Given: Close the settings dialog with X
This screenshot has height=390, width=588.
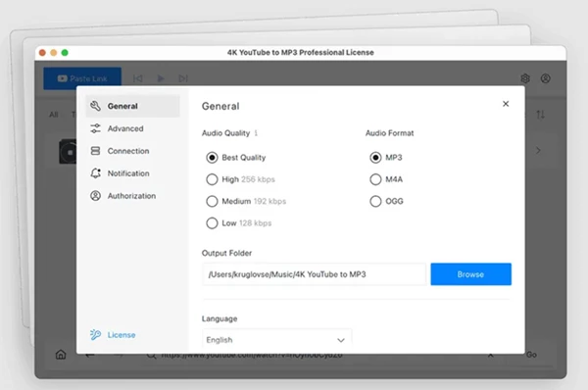Looking at the screenshot, I should pyautogui.click(x=506, y=104).
